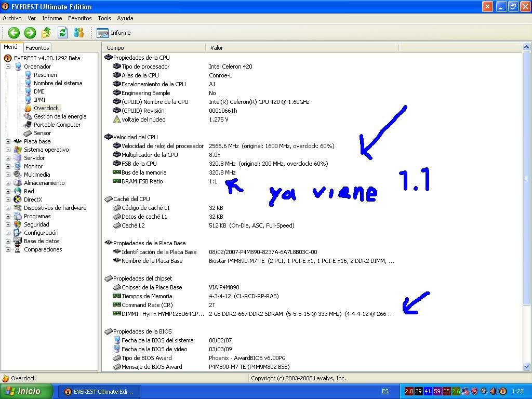Open the Archivo menu
Image resolution: width=532 pixels, height=399 pixels.
click(x=12, y=18)
